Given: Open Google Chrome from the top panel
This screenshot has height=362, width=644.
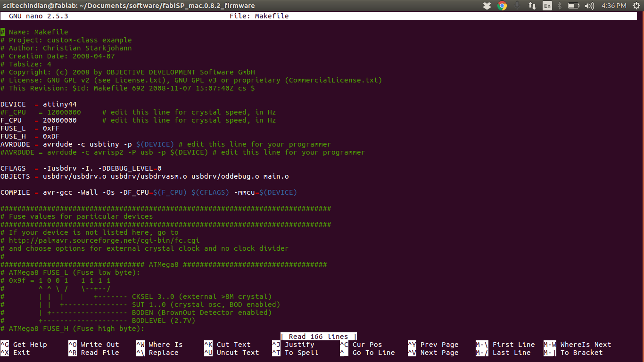Looking at the screenshot, I should (501, 6).
